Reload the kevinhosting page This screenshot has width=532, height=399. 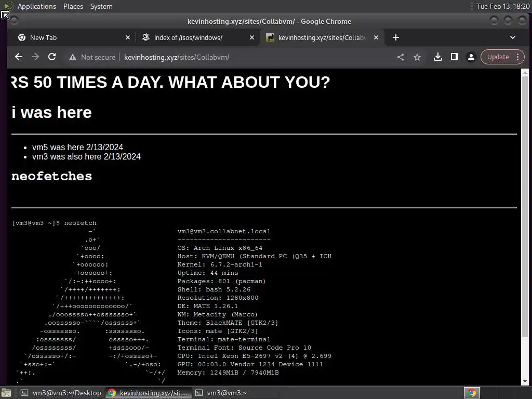[52, 57]
